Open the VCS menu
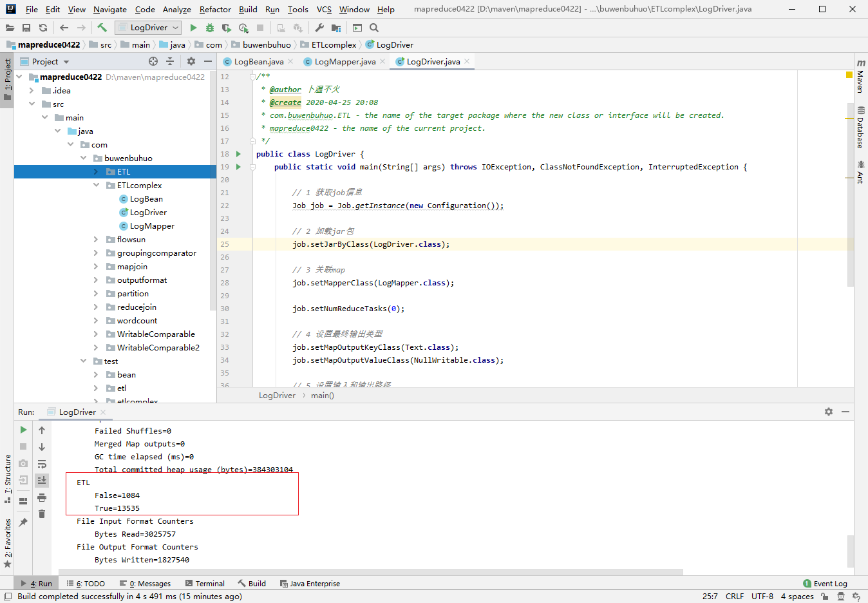The height and width of the screenshot is (603, 868). click(325, 9)
